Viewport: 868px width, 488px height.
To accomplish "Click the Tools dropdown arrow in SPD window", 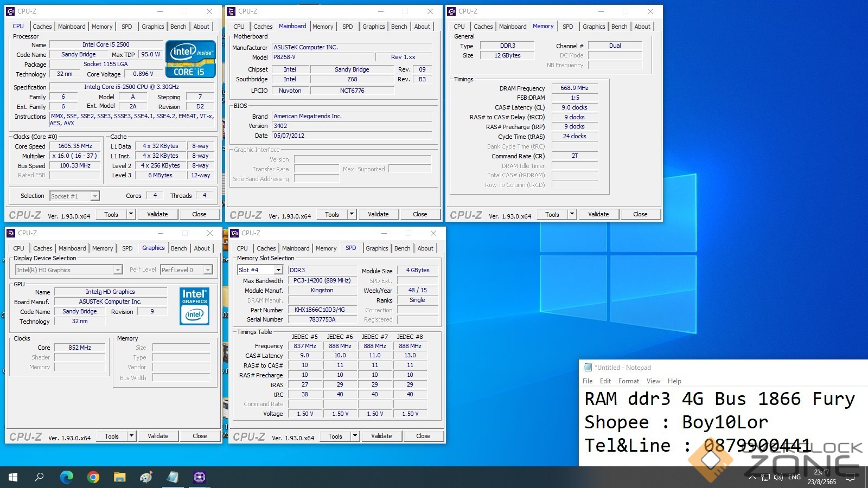I will tap(355, 436).
